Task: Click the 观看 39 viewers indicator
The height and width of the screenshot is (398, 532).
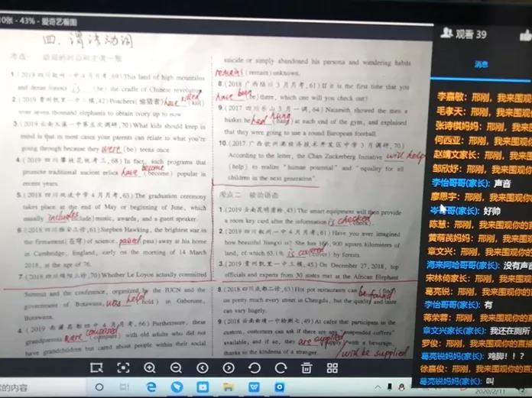Action: coord(465,34)
